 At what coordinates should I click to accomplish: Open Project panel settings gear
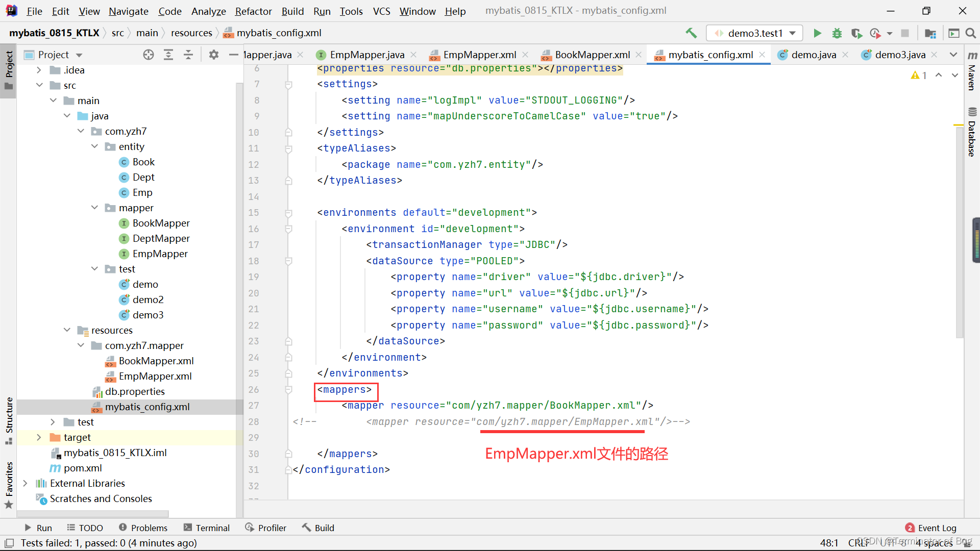[213, 55]
